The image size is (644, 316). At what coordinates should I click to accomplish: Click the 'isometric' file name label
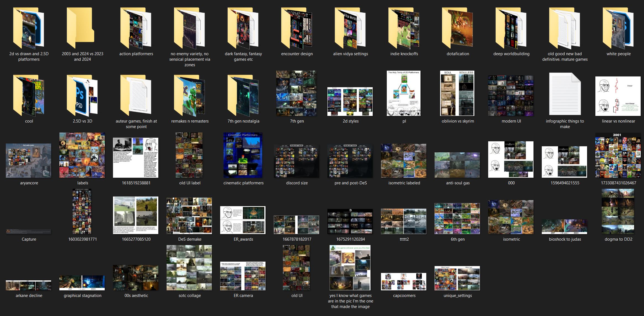click(511, 239)
